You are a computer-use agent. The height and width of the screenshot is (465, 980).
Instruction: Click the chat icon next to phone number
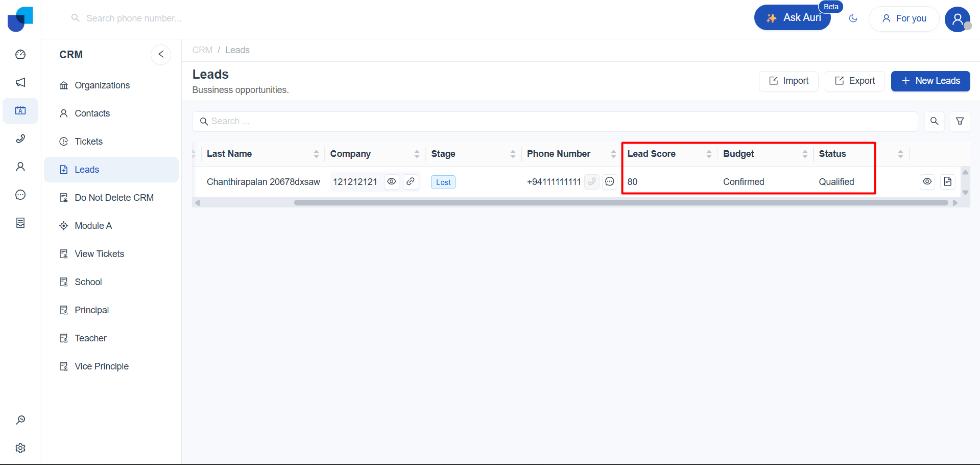pyautogui.click(x=609, y=182)
